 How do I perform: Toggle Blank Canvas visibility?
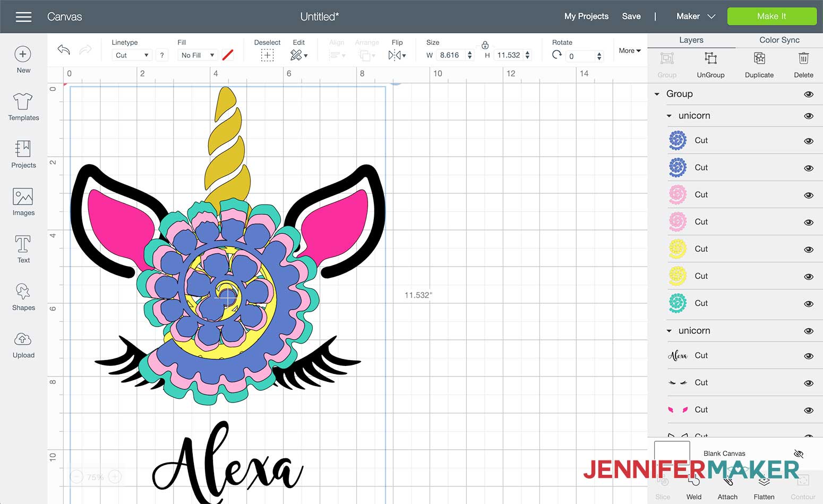click(x=799, y=454)
